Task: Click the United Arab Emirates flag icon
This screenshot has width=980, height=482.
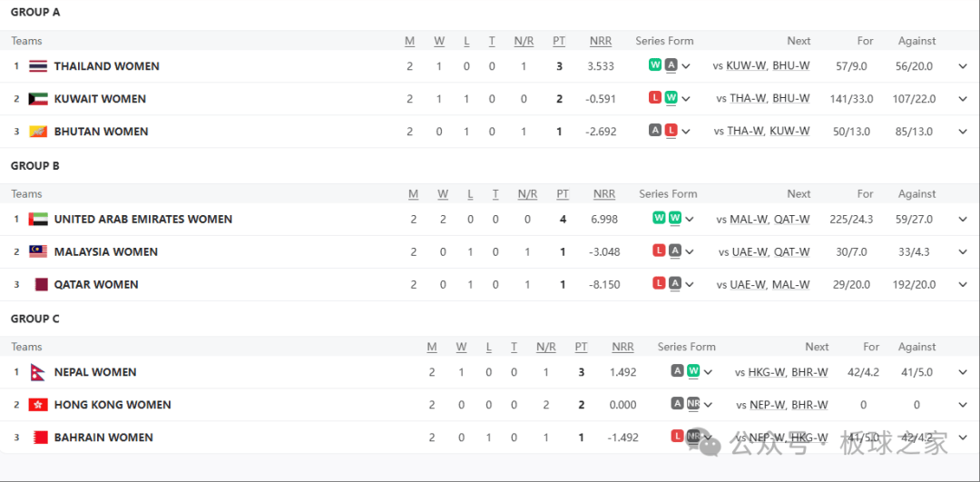Action: click(38, 220)
